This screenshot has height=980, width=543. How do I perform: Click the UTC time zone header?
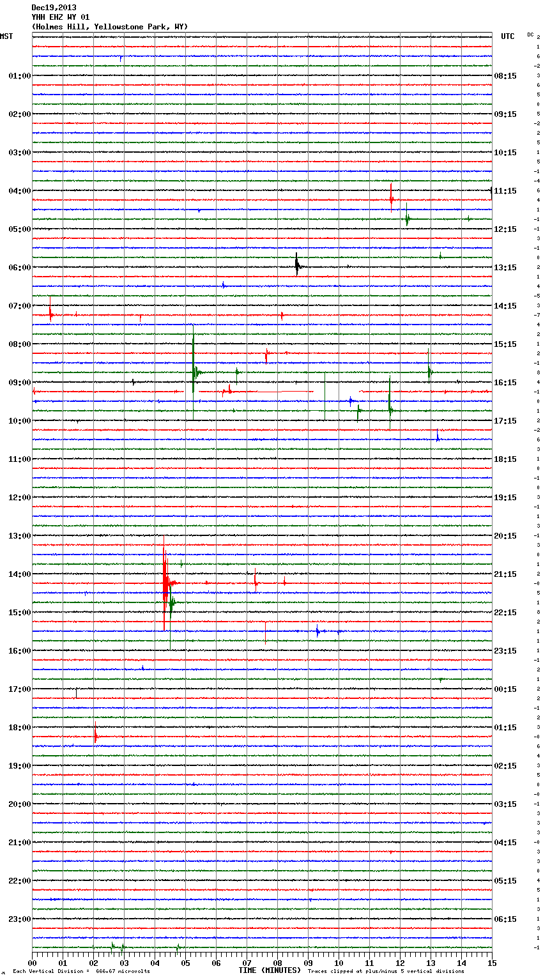[x=507, y=36]
